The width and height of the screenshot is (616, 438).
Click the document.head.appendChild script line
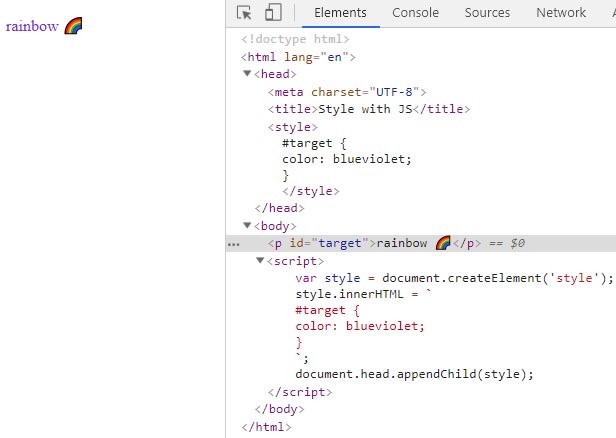414,374
